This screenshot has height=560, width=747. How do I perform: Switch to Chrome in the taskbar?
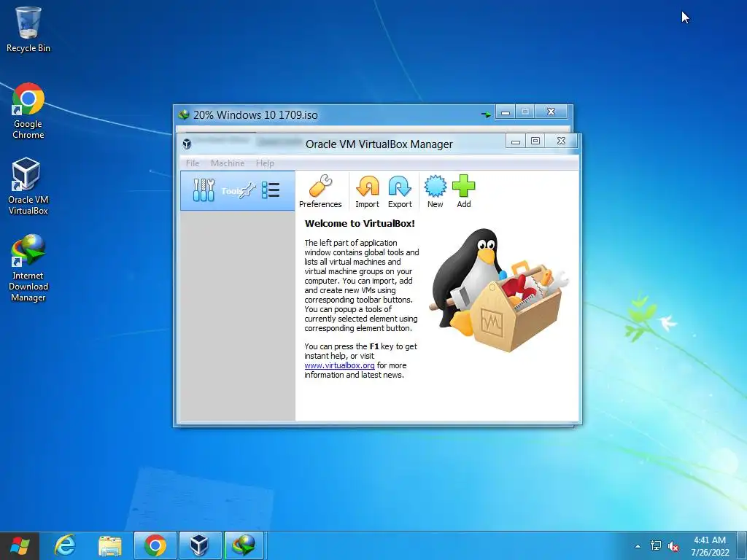(x=155, y=545)
